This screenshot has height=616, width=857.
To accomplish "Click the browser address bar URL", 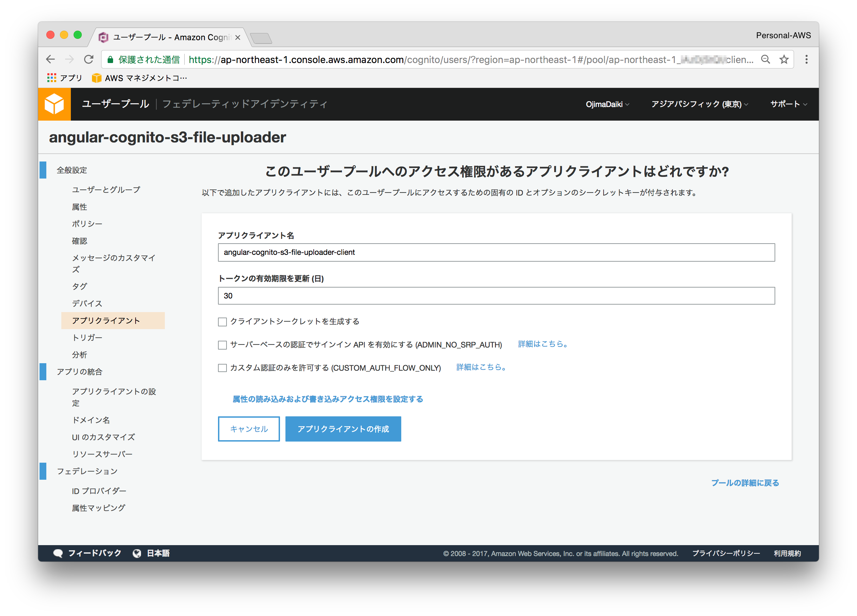I will click(x=470, y=60).
